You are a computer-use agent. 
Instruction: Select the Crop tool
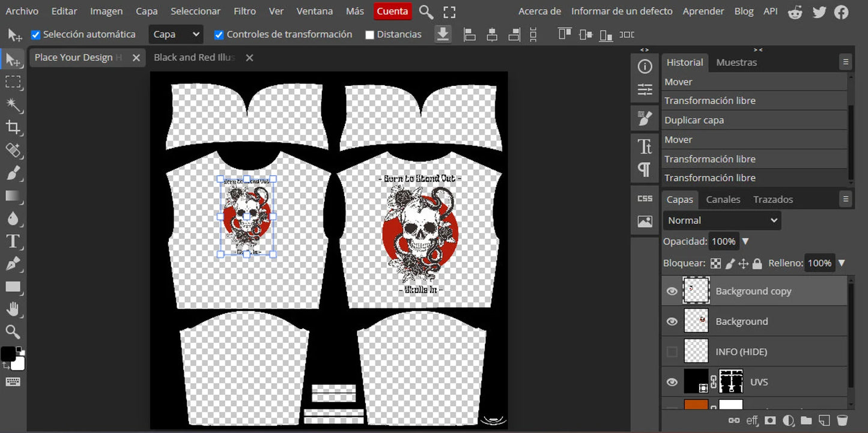tap(13, 127)
